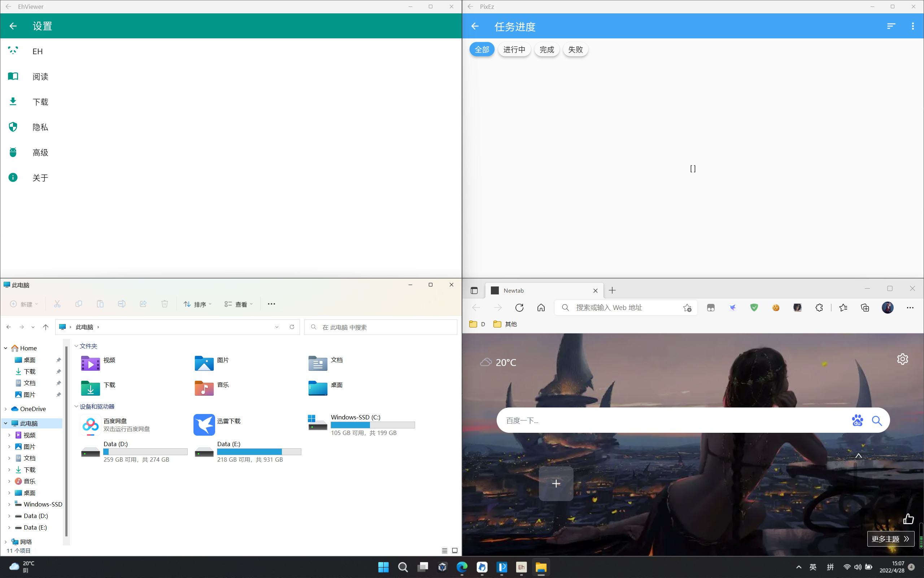
Task: Click the magnifier search button on Newtab
Action: point(877,420)
